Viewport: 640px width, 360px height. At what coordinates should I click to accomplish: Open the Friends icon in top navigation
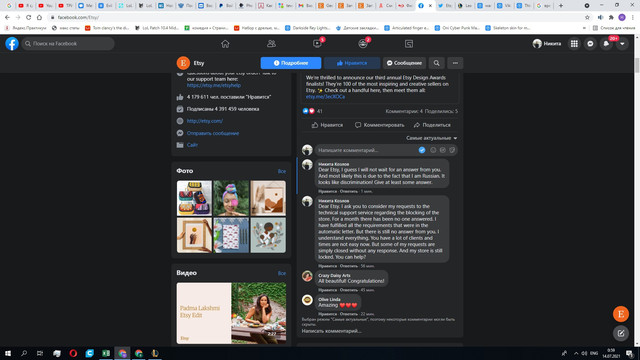pos(271,44)
